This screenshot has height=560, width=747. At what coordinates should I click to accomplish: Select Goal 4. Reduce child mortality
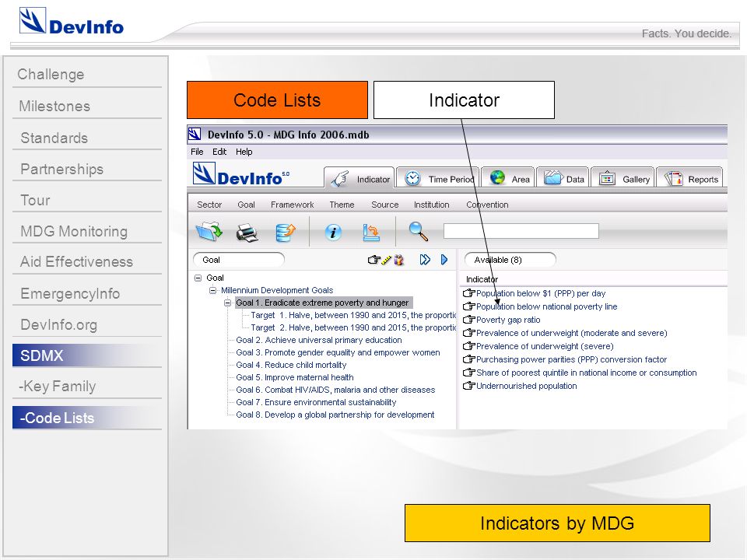[x=291, y=365]
